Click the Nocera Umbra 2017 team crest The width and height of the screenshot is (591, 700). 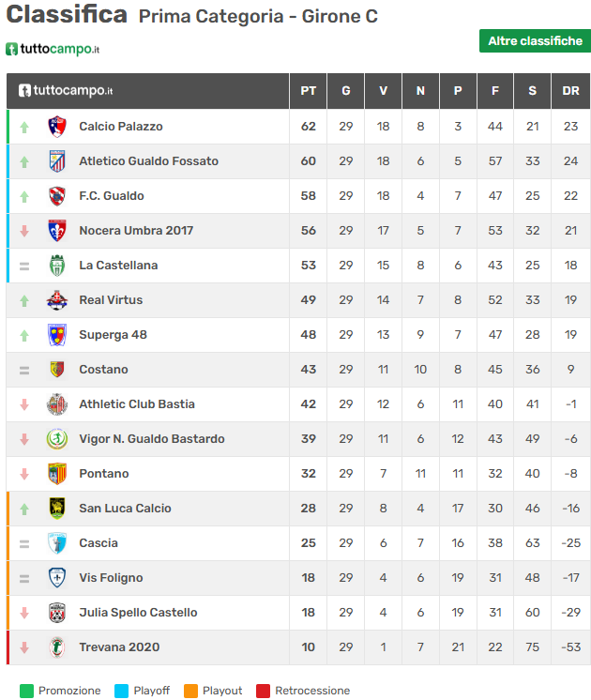click(x=57, y=231)
